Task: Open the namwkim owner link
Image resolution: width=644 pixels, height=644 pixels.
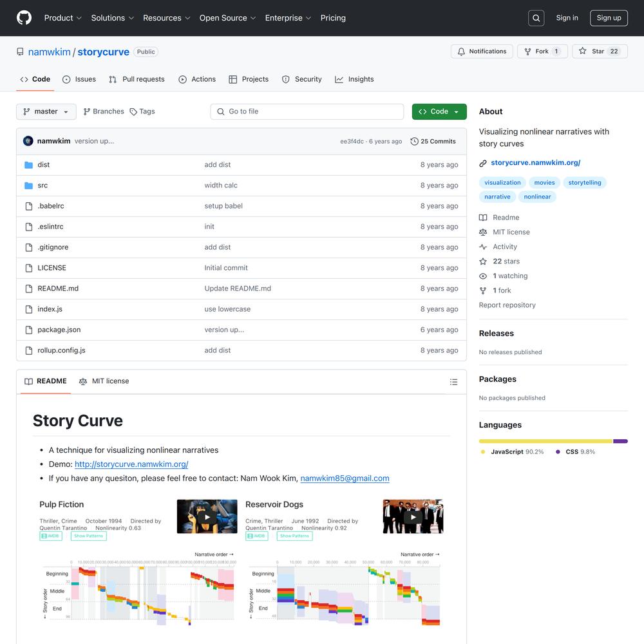Action: tap(50, 52)
